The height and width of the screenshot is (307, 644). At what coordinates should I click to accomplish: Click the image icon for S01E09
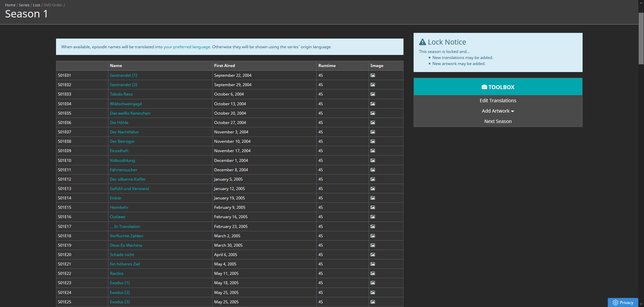[373, 151]
